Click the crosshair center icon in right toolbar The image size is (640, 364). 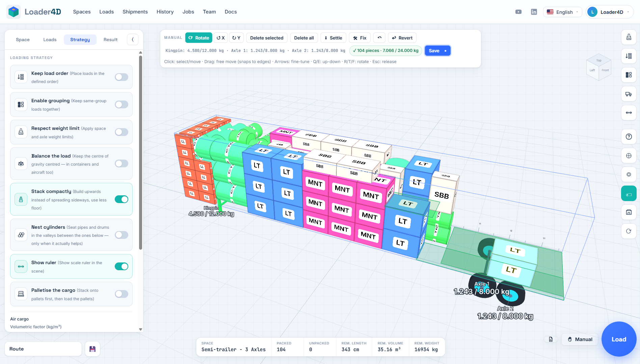(x=629, y=156)
